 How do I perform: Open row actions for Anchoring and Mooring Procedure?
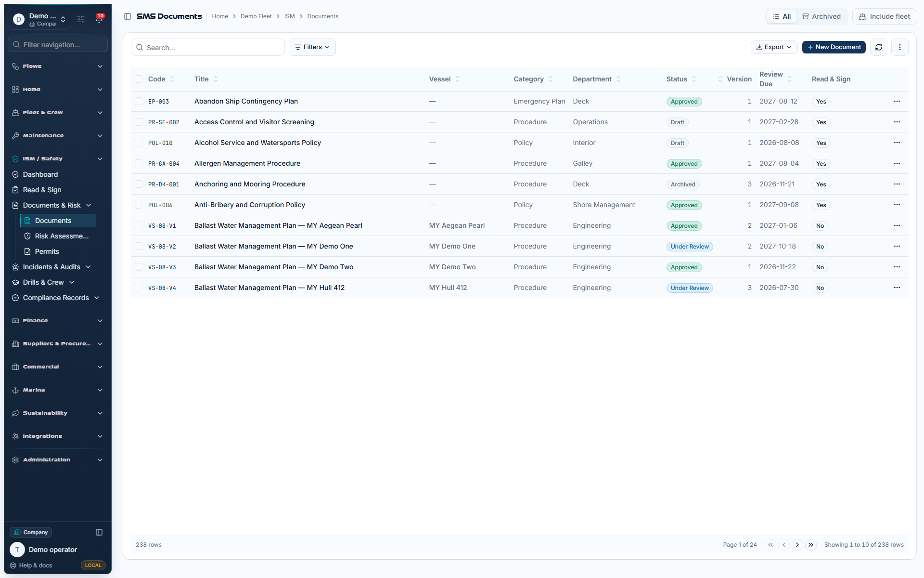point(897,184)
